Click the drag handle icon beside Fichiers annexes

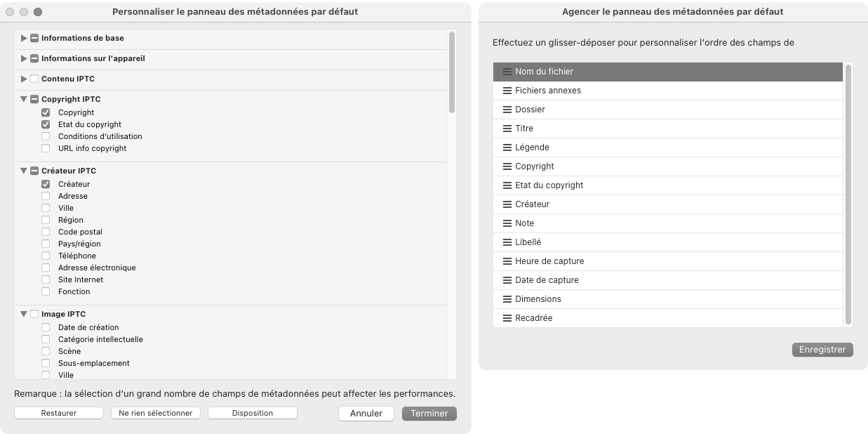click(507, 91)
